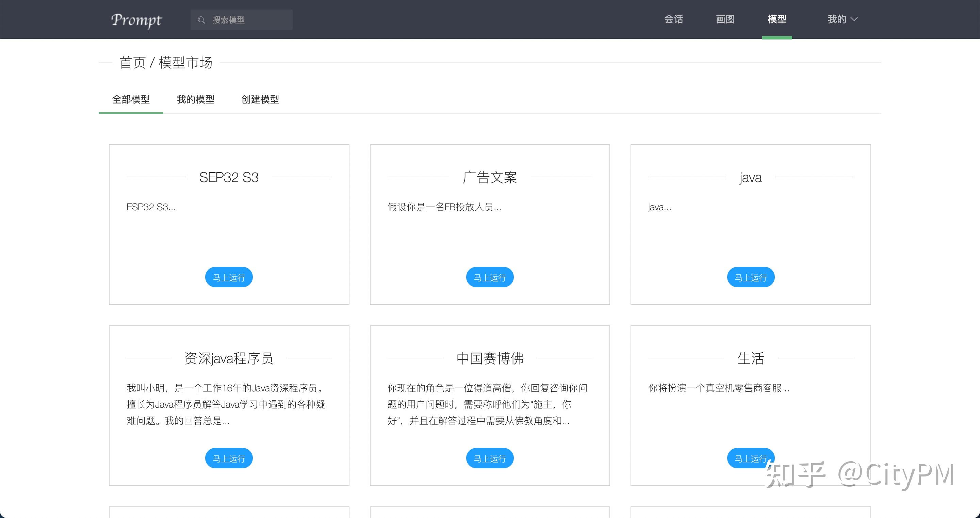
Task: Expand the 我的 chevron menu
Action: (854, 19)
